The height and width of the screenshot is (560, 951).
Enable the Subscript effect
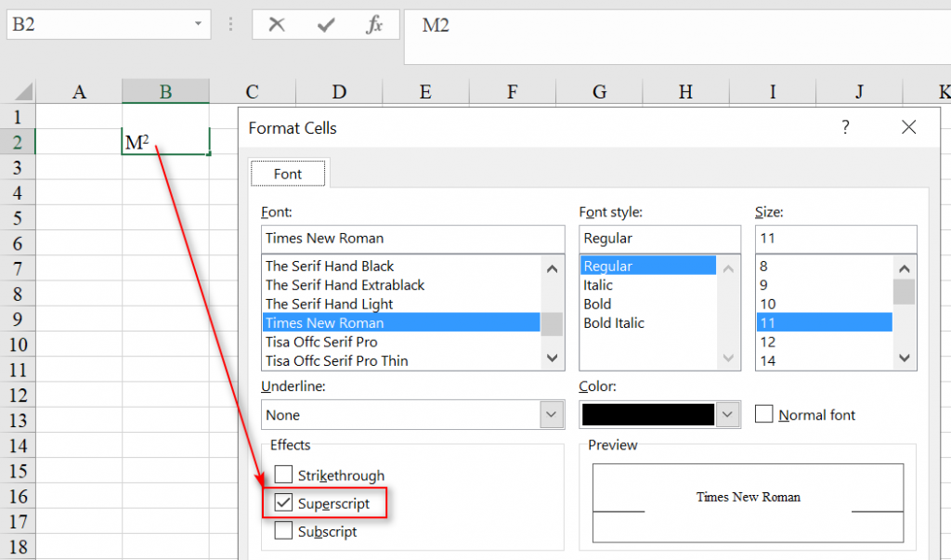(285, 530)
